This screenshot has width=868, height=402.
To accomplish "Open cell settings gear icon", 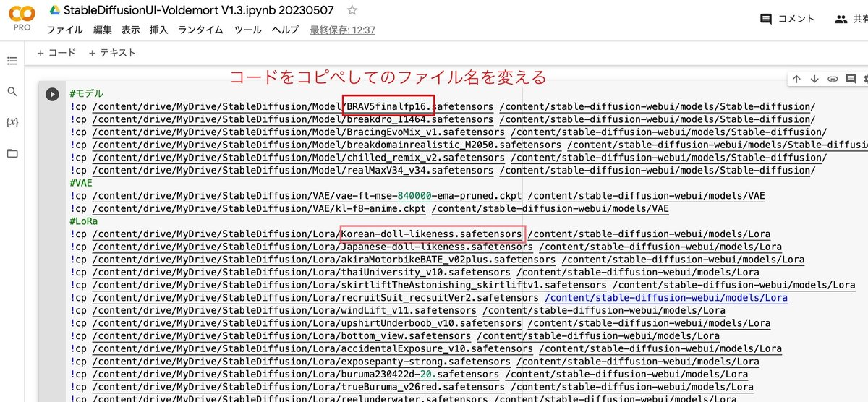I will pyautogui.click(x=865, y=79).
